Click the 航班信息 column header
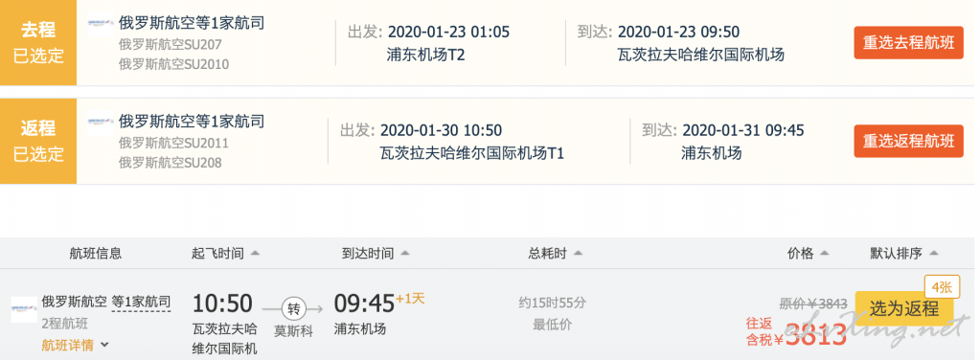The image size is (980, 360). [x=96, y=254]
